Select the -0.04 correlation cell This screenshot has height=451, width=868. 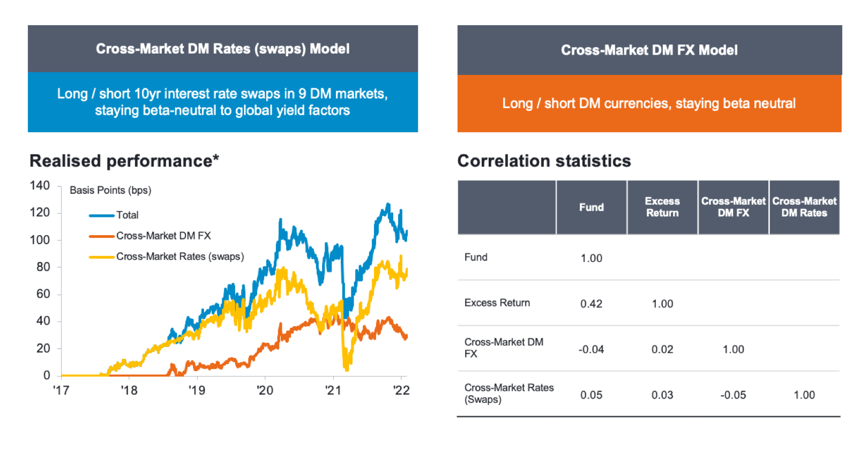pyautogui.click(x=592, y=350)
